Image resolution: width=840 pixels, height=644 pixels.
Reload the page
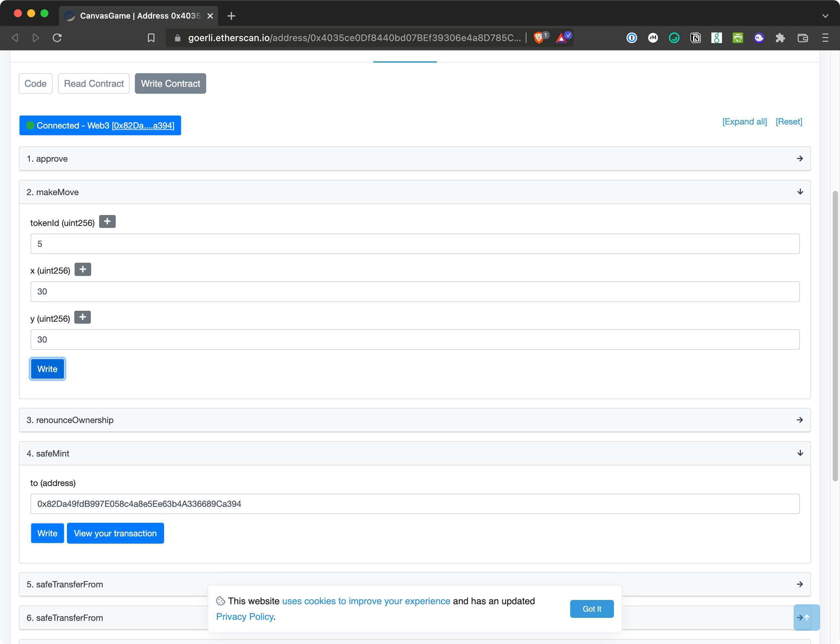(57, 37)
